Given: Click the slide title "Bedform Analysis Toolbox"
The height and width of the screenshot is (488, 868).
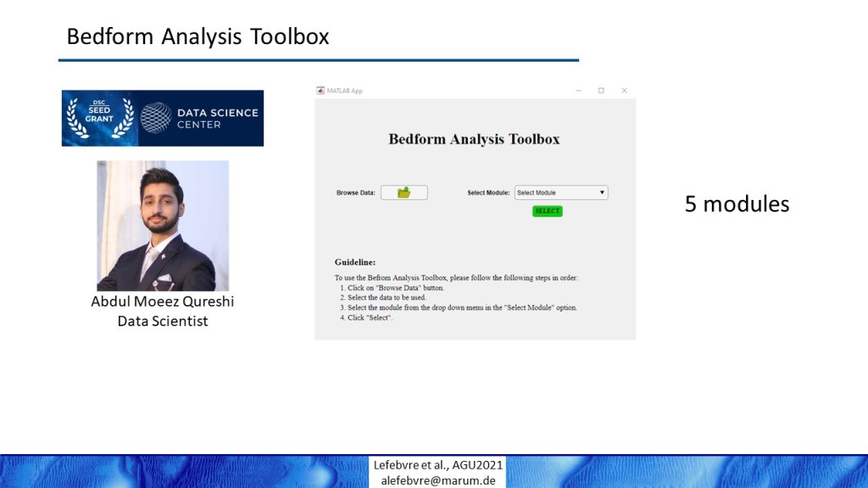Looking at the screenshot, I should tap(198, 37).
